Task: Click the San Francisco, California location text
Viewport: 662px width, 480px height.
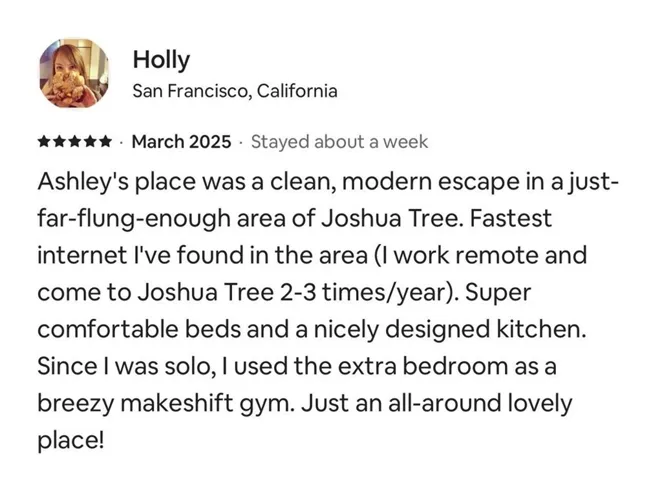Action: [x=234, y=91]
